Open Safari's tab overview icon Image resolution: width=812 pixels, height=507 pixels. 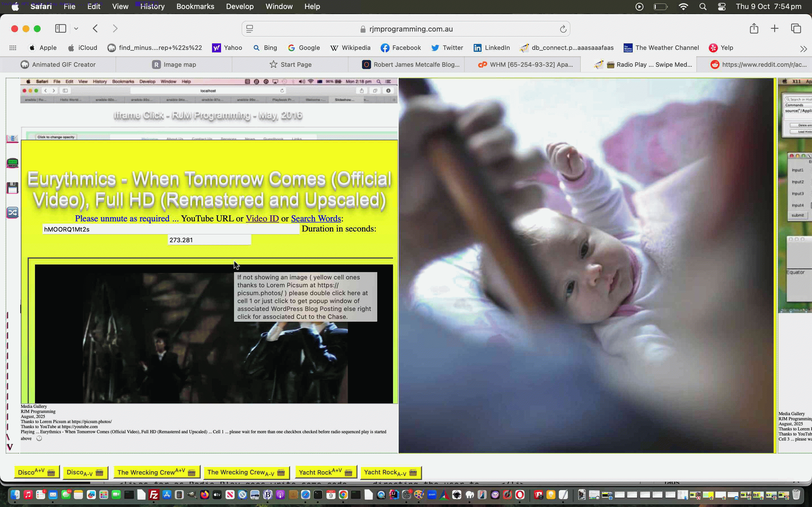tap(796, 28)
